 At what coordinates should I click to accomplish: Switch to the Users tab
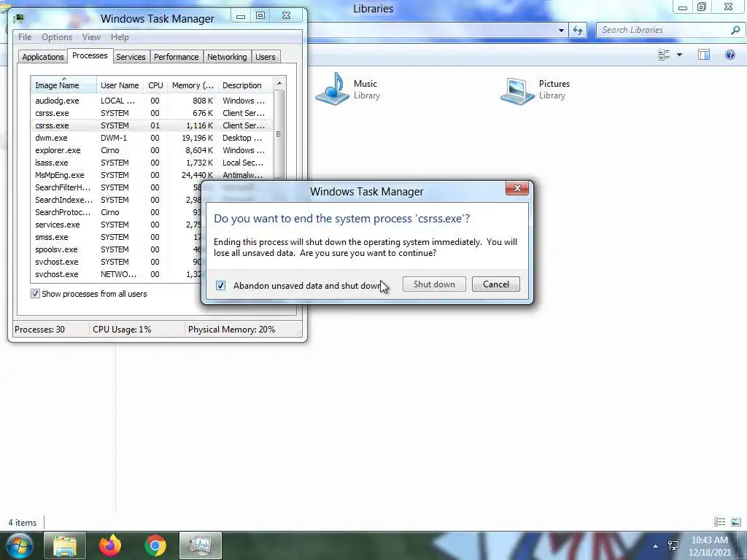(266, 57)
